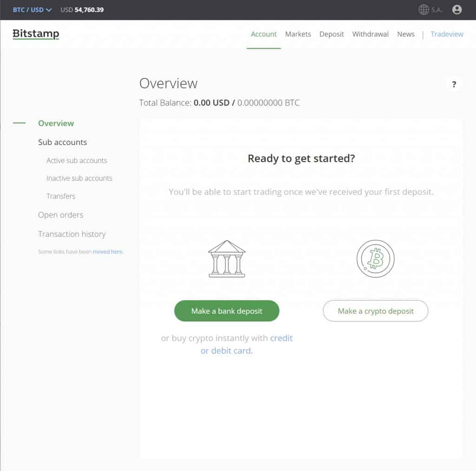Image resolution: width=476 pixels, height=471 pixels.
Task: Go to the Withdrawal page
Action: [370, 34]
